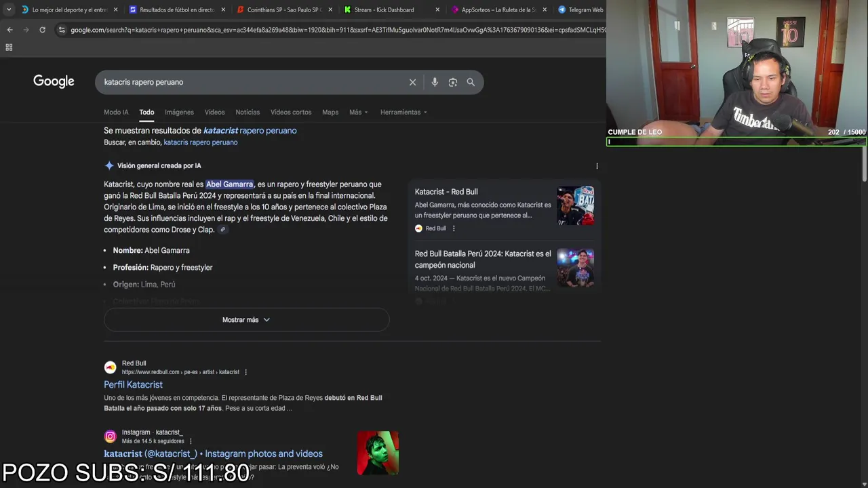Image resolution: width=868 pixels, height=488 pixels.
Task: Open the tab search dropdown arrow
Action: (9, 9)
